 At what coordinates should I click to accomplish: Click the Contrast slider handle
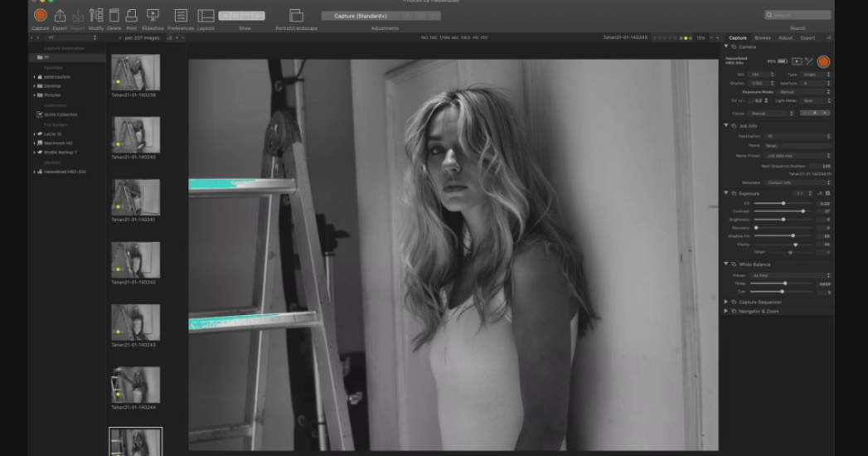coord(803,211)
